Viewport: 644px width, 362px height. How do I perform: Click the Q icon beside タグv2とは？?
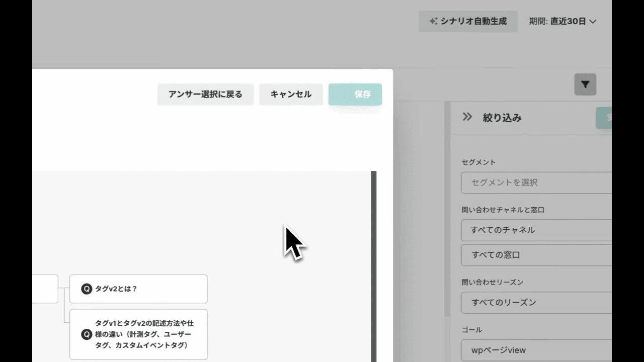(87, 289)
